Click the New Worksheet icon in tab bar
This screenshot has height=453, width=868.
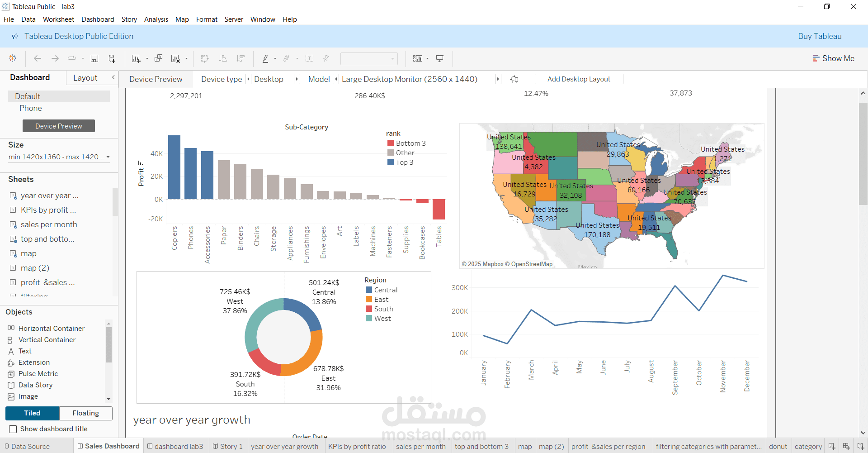(x=832, y=446)
